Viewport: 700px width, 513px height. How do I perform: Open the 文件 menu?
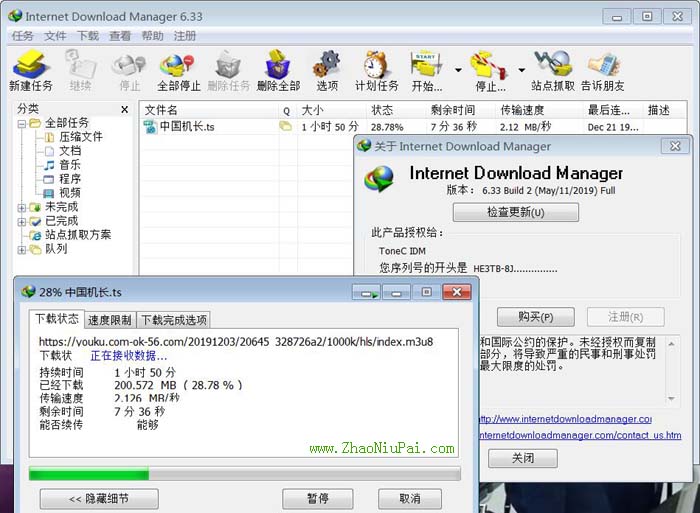(x=55, y=36)
